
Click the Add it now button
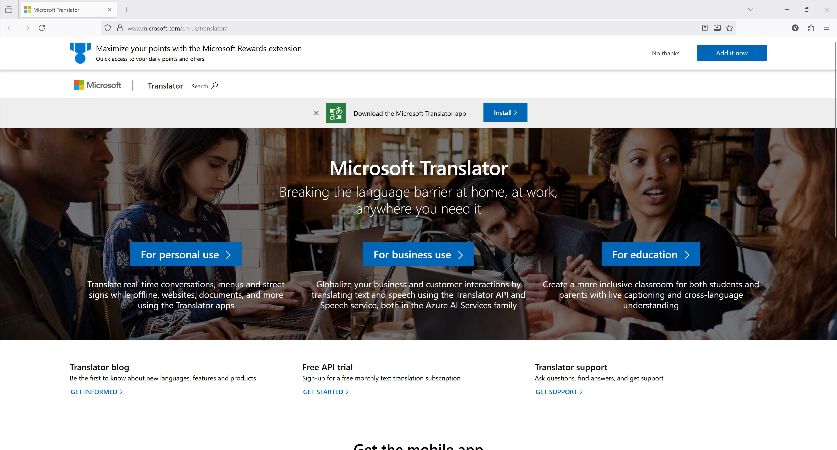tap(732, 53)
